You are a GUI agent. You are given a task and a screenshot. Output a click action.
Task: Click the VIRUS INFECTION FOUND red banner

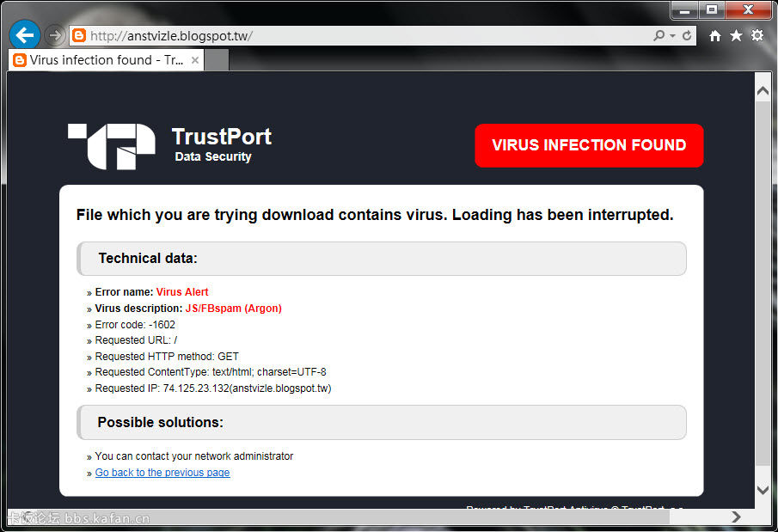pyautogui.click(x=589, y=145)
